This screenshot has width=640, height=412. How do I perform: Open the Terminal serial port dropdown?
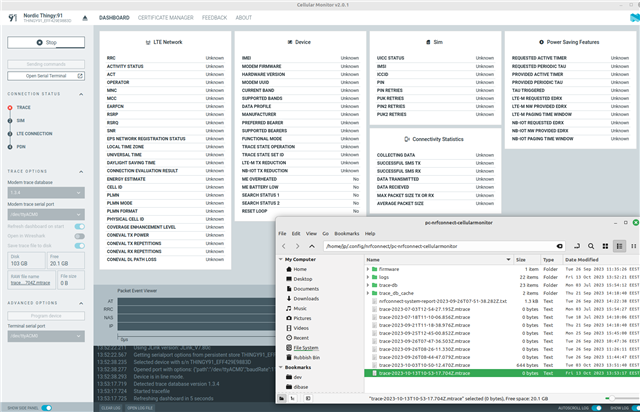coord(46,336)
